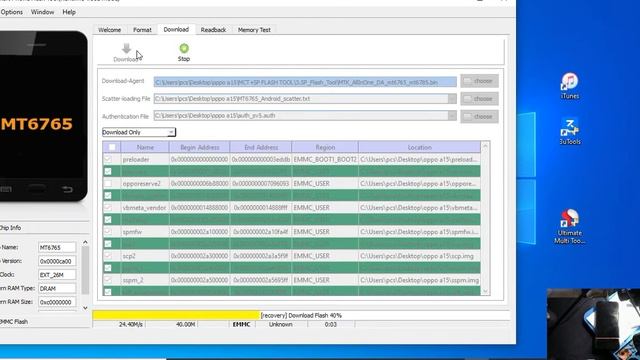
Task: Click the RAM Type field DRAM
Action: pyautogui.click(x=57, y=288)
